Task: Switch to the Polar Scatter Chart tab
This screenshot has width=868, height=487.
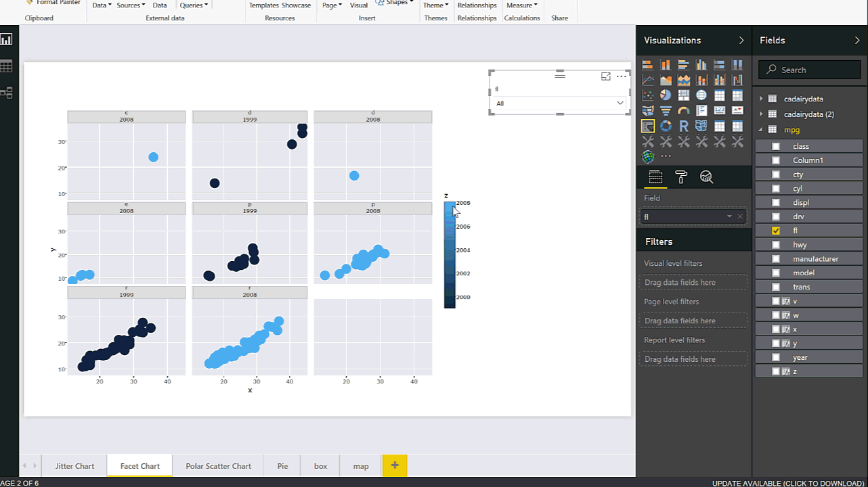Action: pos(218,465)
